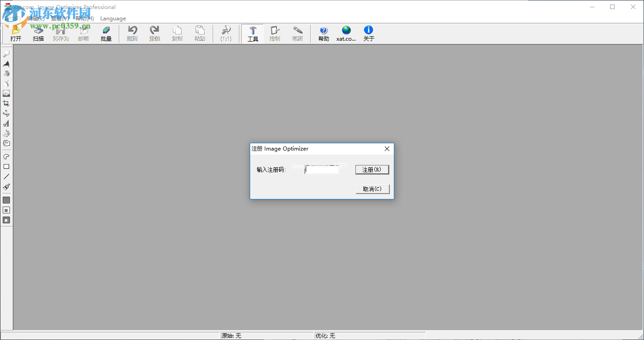Toggle the 笔刷 (Brush) panel button
The image size is (644, 340).
(298, 33)
